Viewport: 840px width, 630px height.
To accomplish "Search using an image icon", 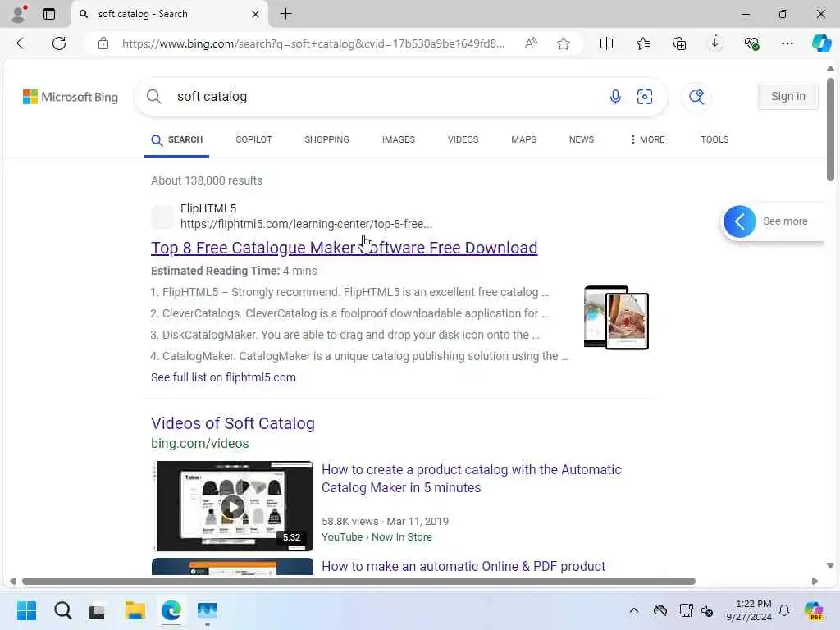I will [x=645, y=97].
